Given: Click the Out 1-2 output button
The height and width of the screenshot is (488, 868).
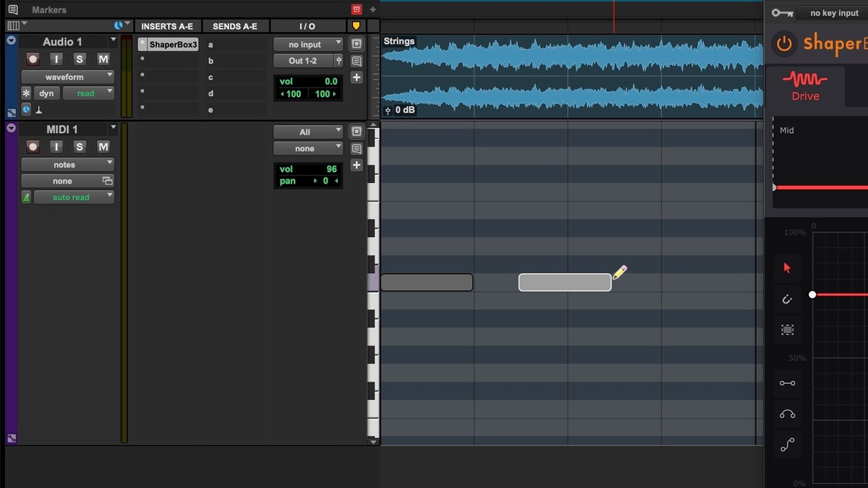Looking at the screenshot, I should 303,61.
